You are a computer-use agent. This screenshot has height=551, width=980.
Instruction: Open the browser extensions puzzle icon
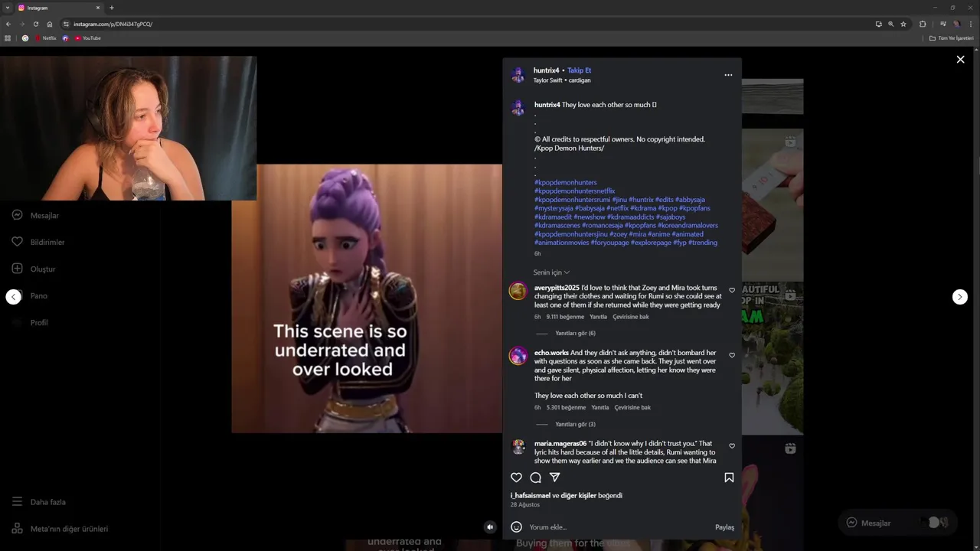[923, 24]
